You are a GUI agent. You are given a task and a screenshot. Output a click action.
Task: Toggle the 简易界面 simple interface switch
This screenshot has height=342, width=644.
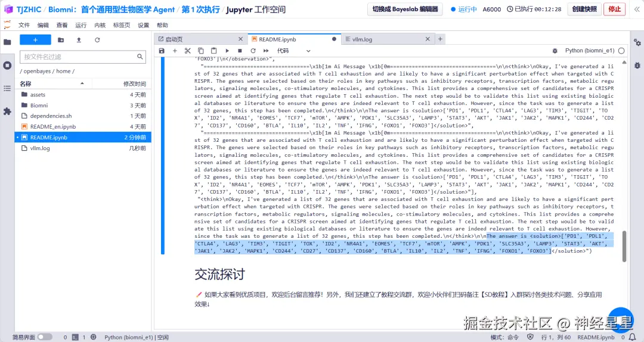click(x=45, y=337)
